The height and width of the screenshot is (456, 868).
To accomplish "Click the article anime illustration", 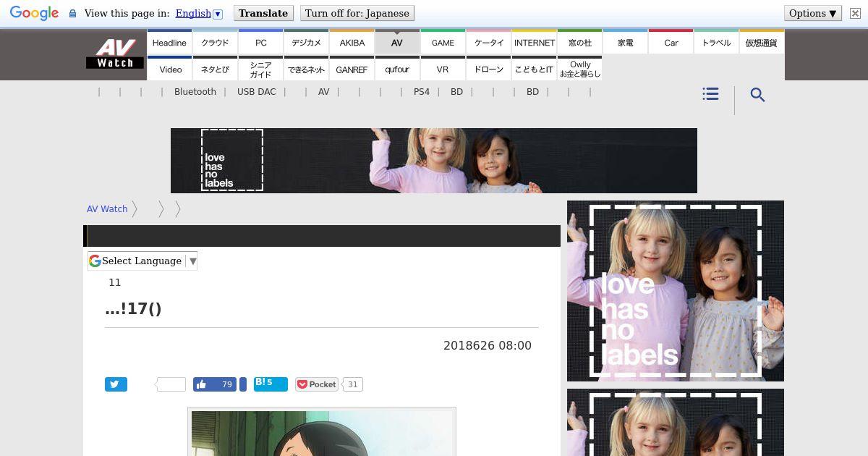I will tap(322, 432).
